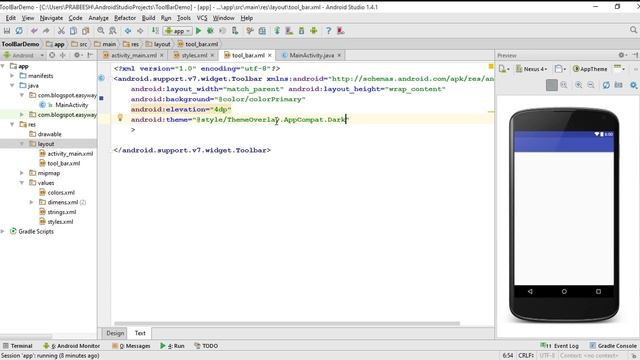Open the preview configuration file dropdown
The height and width of the screenshot is (360, 640).
[504, 69]
